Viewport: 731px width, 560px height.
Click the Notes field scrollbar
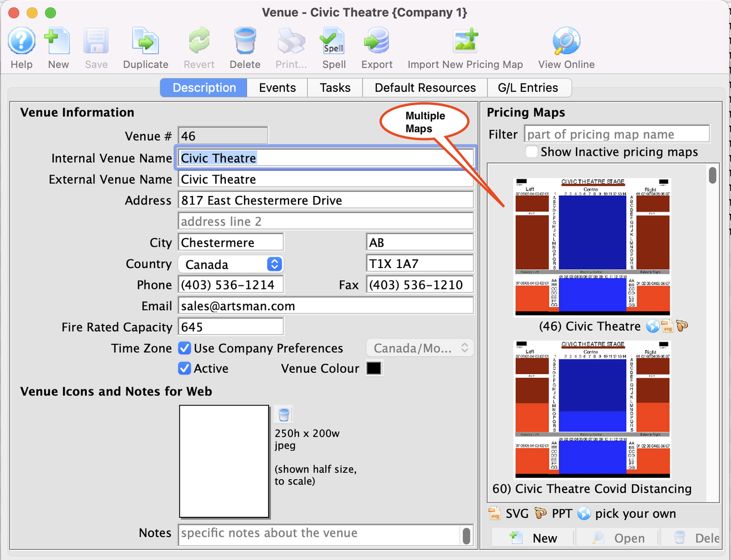467,536
